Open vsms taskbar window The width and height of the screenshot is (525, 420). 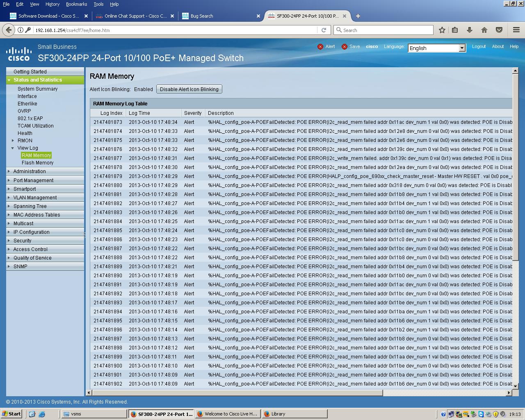click(94, 414)
